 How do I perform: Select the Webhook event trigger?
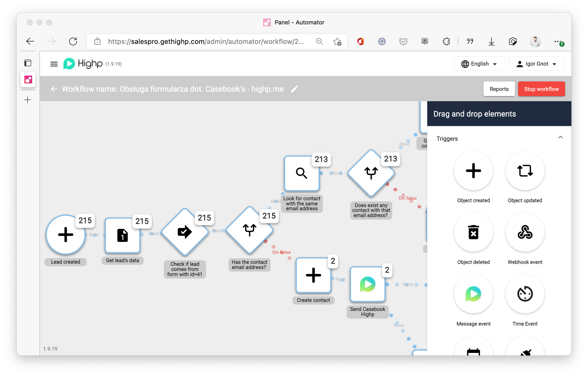point(525,232)
